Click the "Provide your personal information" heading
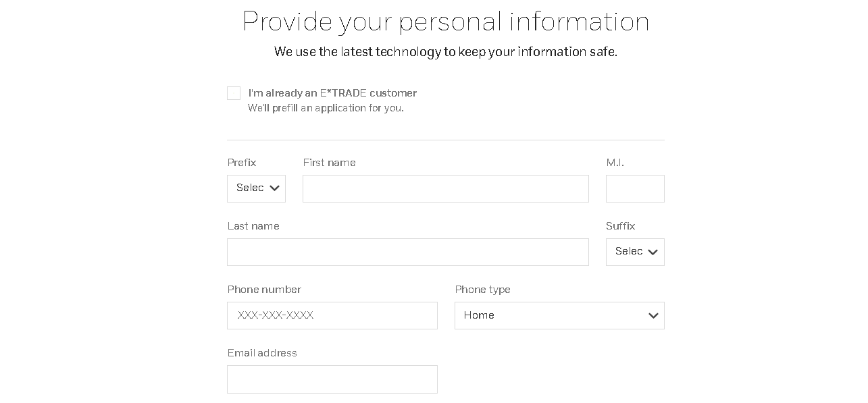 446,22
